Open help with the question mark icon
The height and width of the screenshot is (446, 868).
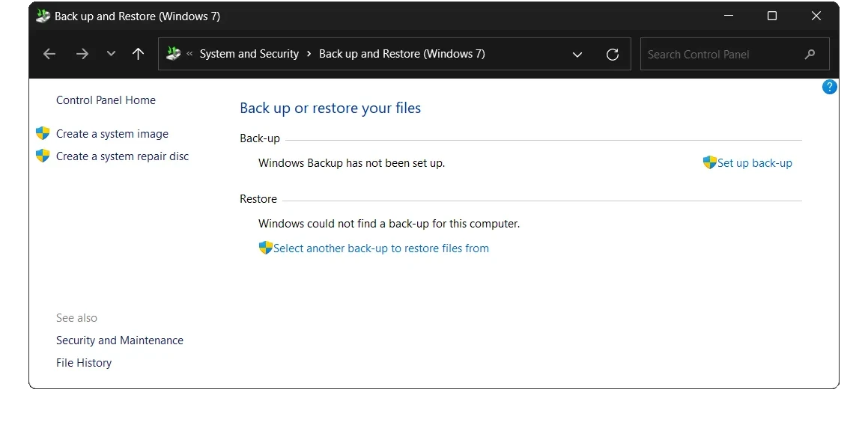(x=829, y=87)
